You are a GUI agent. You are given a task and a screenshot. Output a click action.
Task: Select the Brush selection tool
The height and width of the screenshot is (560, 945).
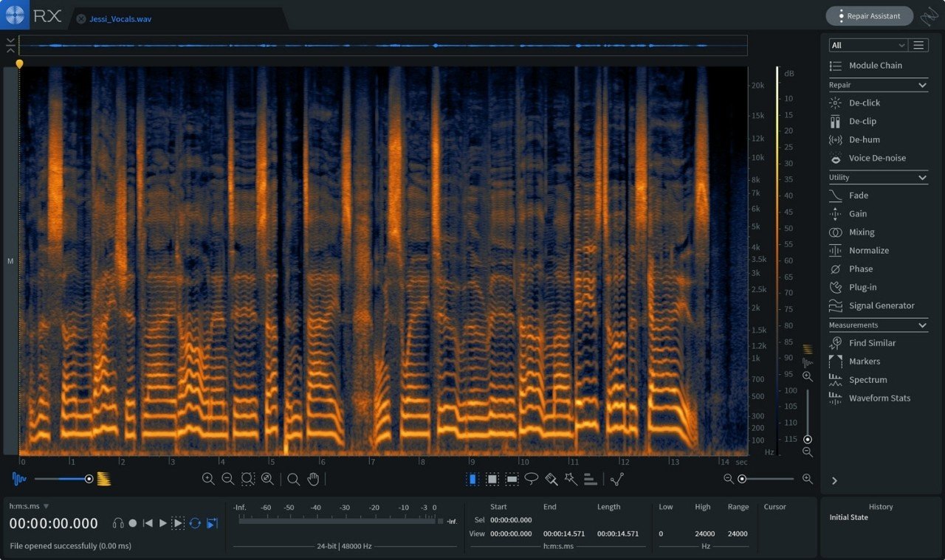pos(551,479)
